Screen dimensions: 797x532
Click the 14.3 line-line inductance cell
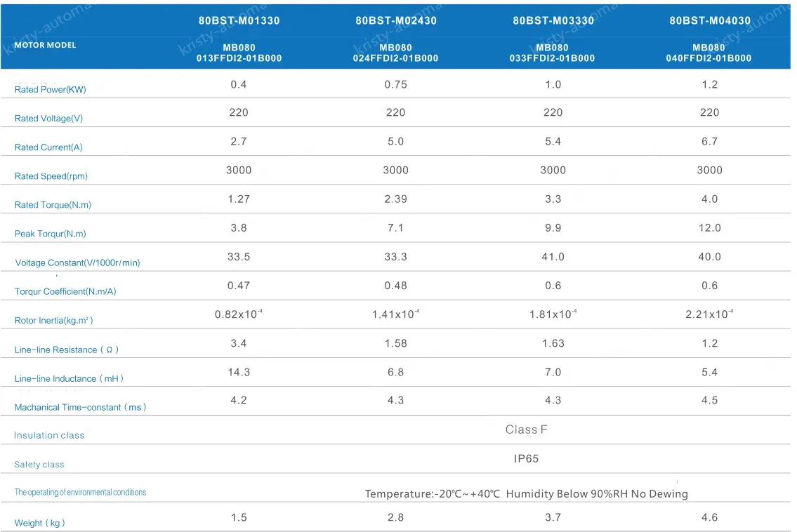(239, 372)
